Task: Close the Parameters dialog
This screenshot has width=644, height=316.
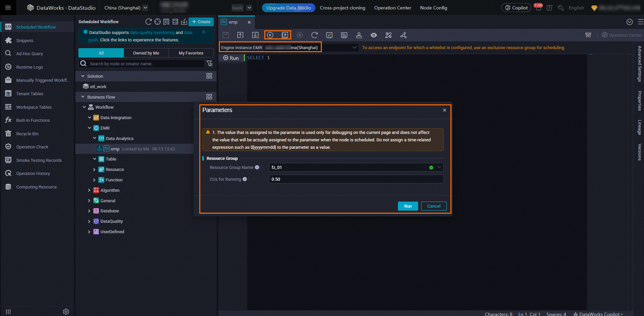Action: pyautogui.click(x=444, y=110)
